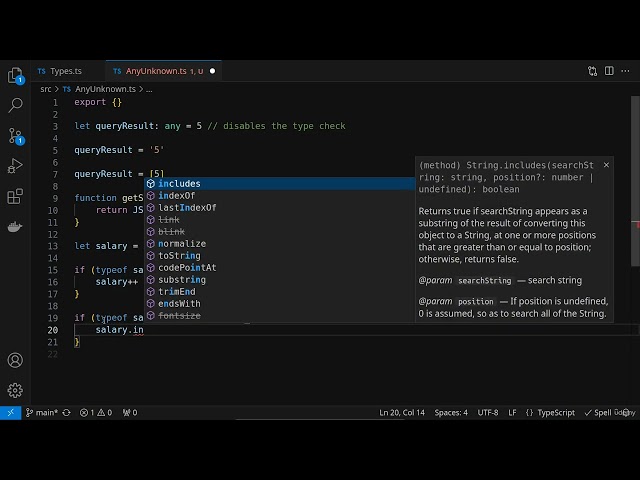Select the indexOf suggestion
The width and height of the screenshot is (640, 480).
(280, 196)
